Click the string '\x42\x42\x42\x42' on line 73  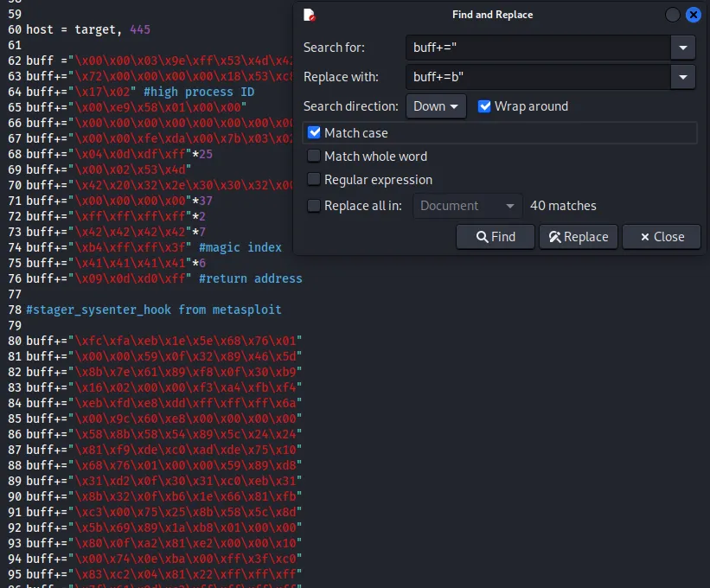(x=130, y=233)
